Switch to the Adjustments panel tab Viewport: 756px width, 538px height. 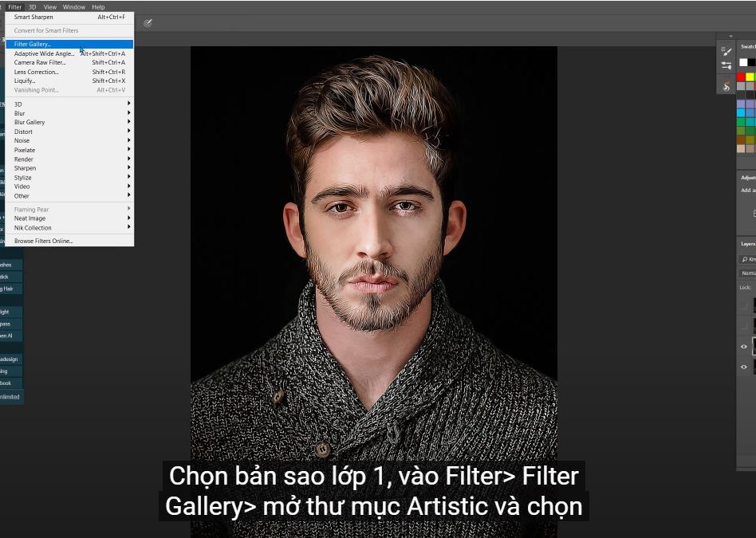pyautogui.click(x=748, y=178)
